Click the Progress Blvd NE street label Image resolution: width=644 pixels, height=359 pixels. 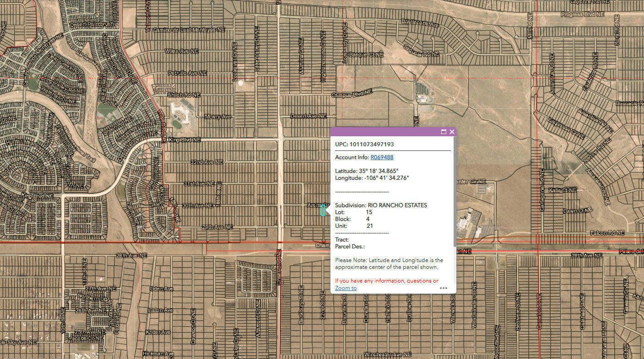tap(582, 15)
